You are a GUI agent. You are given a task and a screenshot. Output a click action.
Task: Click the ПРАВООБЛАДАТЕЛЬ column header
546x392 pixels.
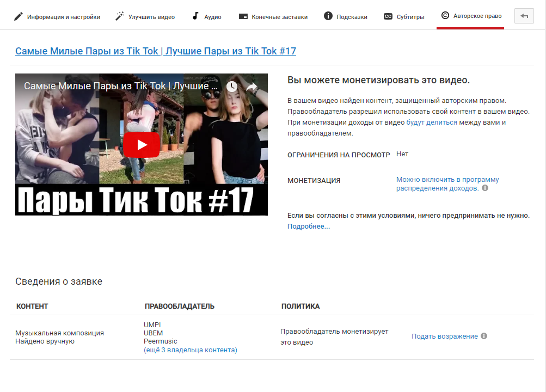(180, 307)
